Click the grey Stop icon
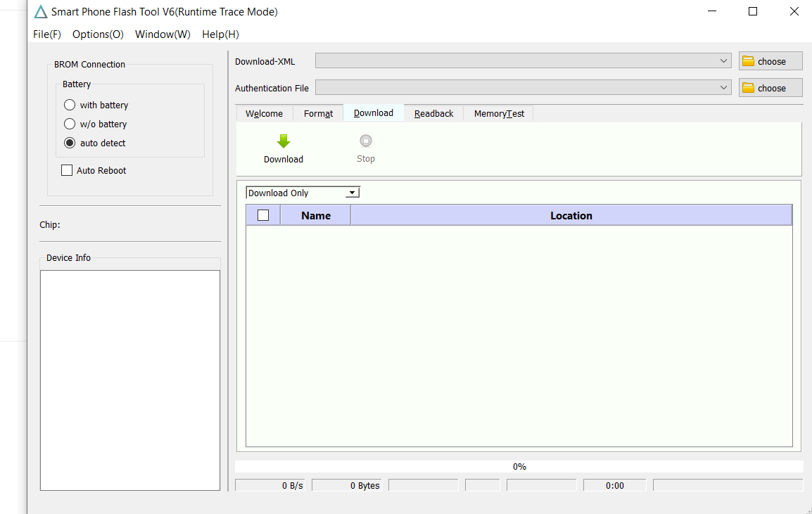 366,141
